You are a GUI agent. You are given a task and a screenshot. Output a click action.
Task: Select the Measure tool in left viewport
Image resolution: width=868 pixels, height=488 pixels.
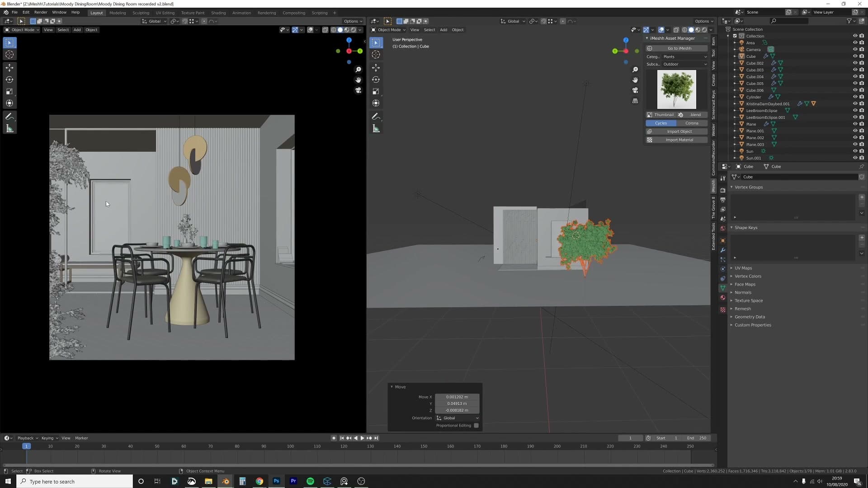pyautogui.click(x=9, y=129)
